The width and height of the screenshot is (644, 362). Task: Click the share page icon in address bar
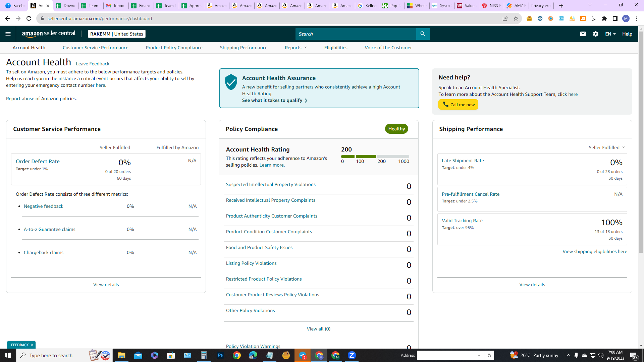point(505,18)
